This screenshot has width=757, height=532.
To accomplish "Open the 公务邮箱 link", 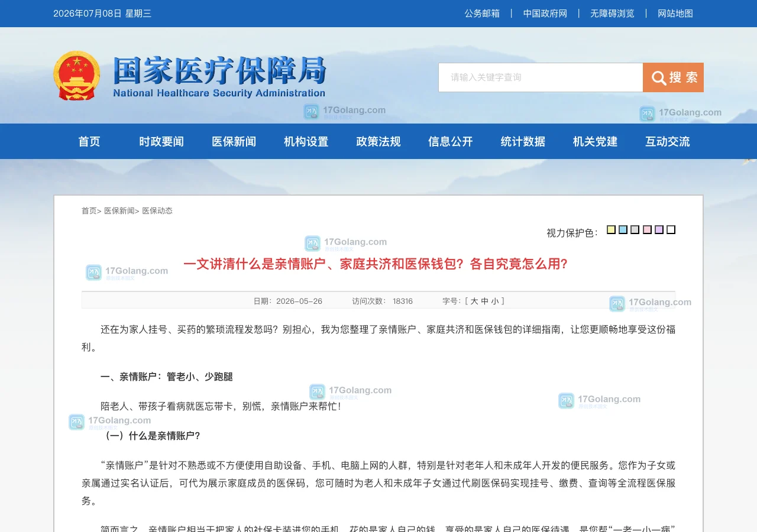I will point(482,13).
